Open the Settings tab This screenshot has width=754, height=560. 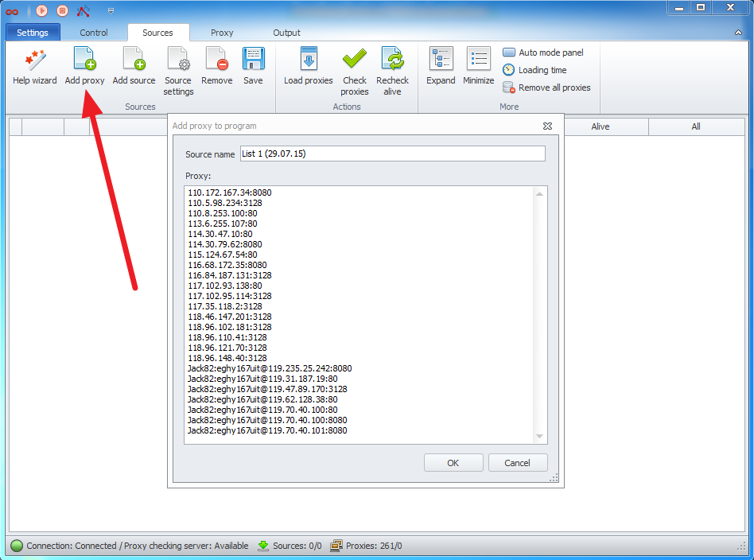[33, 33]
